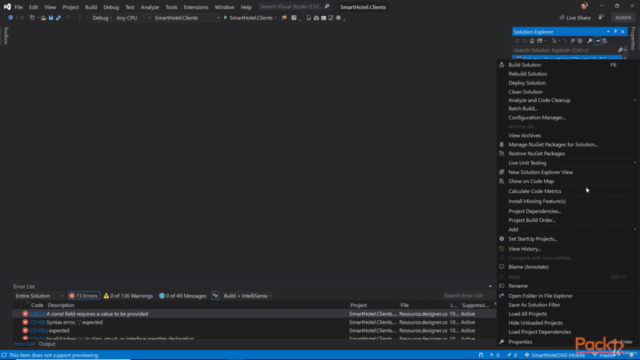640x360 pixels.
Task: Toggle the 0 of 49 Messages filter
Action: point(182,296)
